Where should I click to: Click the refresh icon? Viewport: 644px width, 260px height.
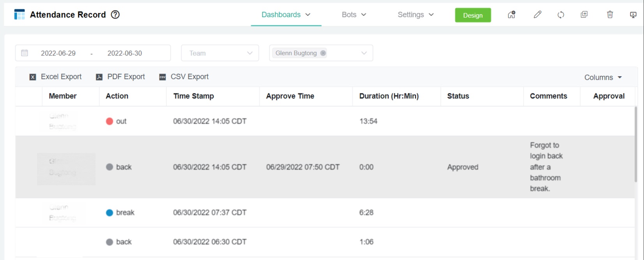tap(561, 15)
